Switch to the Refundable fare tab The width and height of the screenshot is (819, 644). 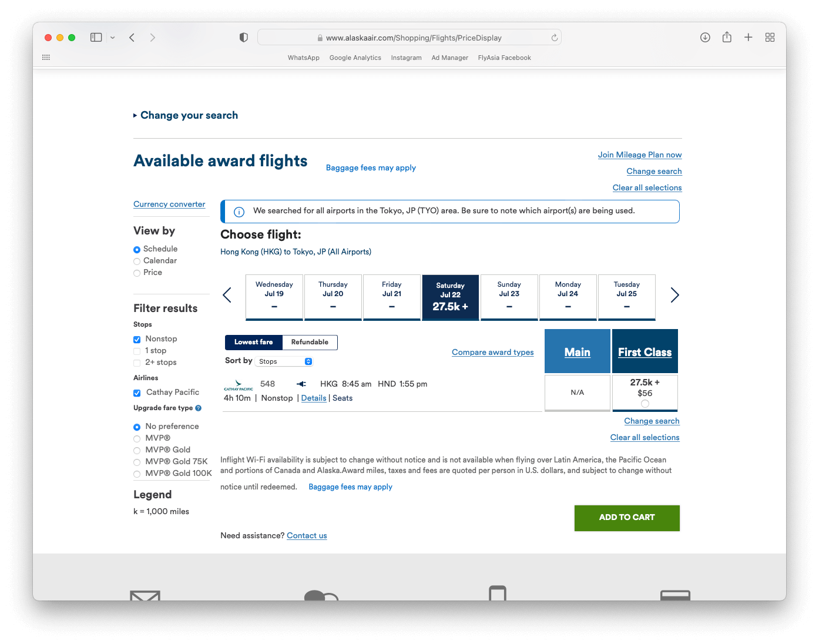tap(310, 343)
